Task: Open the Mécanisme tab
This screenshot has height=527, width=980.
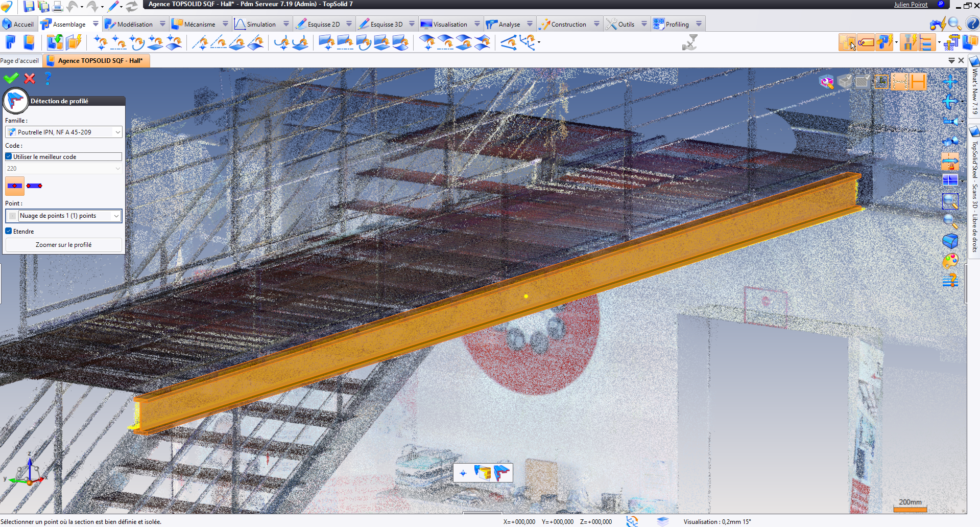Action: [x=194, y=24]
